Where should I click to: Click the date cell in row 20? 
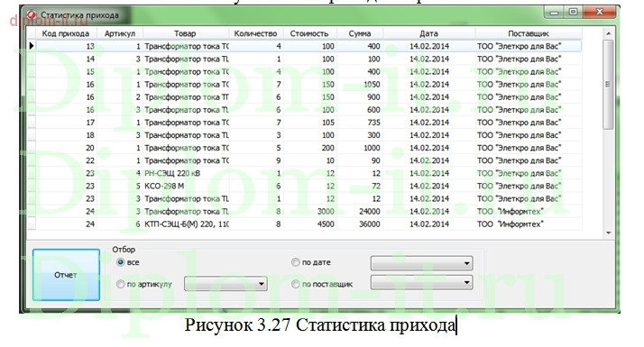[428, 148]
